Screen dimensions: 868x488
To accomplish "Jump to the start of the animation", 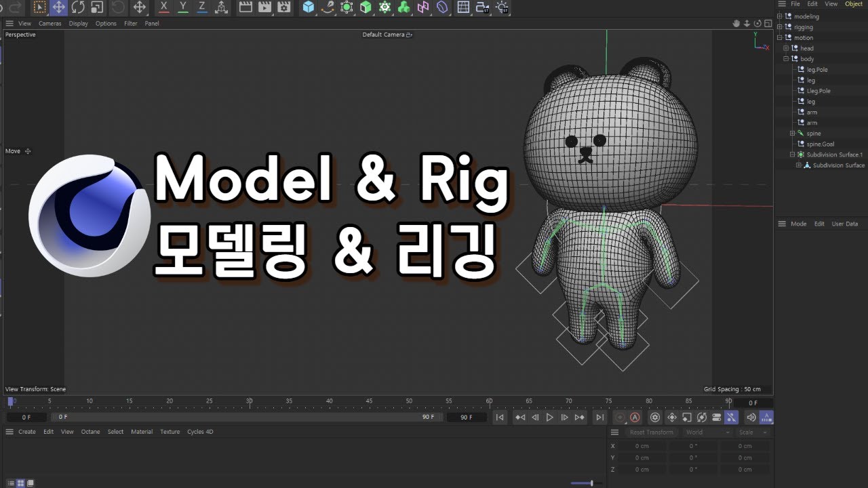I will pyautogui.click(x=500, y=418).
